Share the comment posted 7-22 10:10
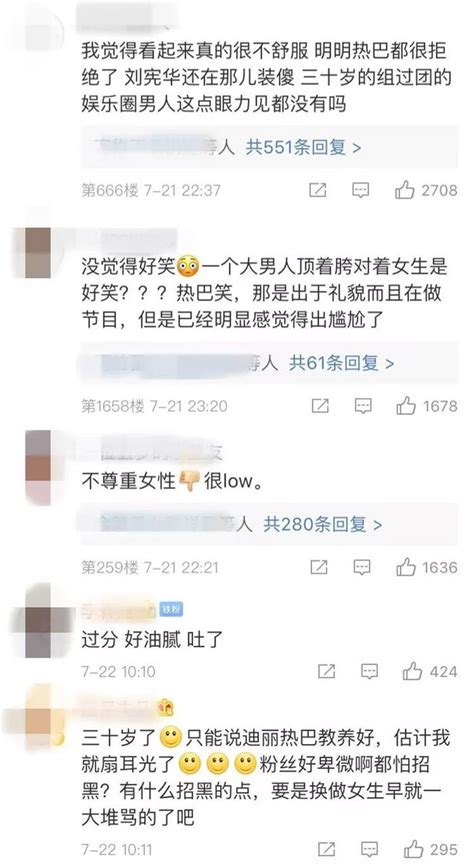Viewport: 474px width, 866px height. (x=326, y=672)
